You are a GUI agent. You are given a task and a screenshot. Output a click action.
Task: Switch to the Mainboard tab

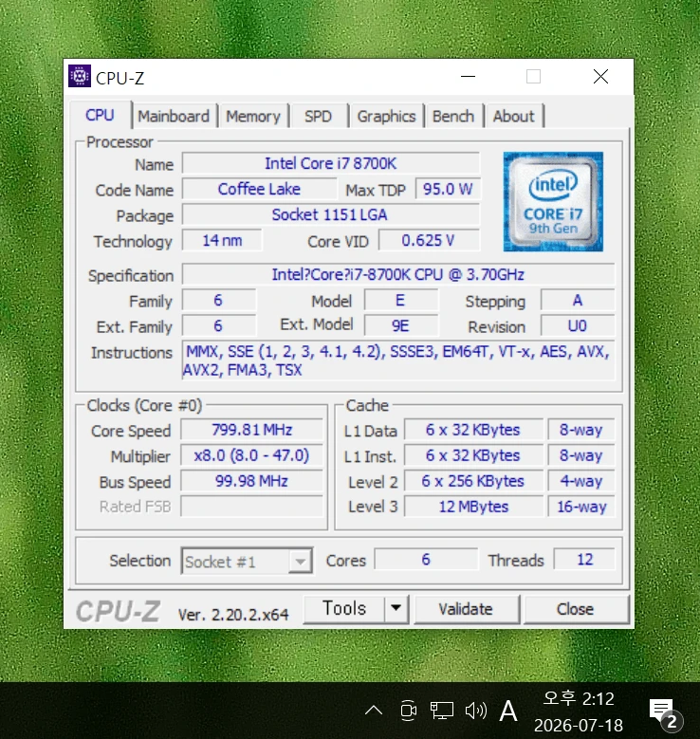(x=174, y=116)
